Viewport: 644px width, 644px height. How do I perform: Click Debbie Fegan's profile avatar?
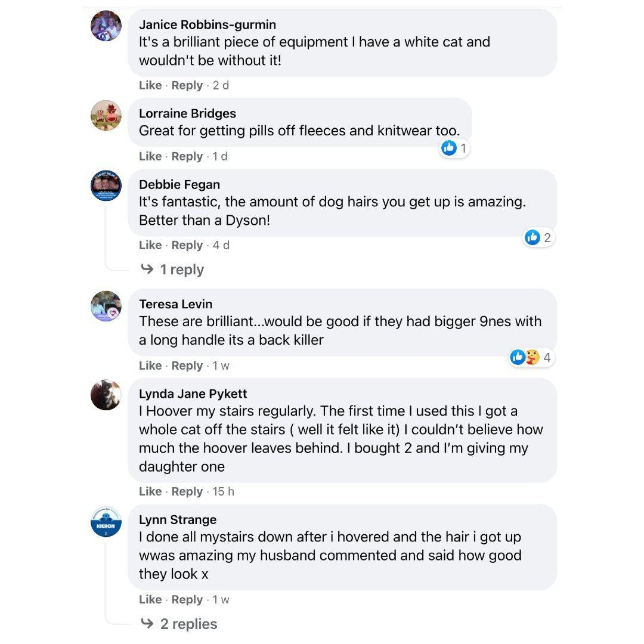point(106,186)
